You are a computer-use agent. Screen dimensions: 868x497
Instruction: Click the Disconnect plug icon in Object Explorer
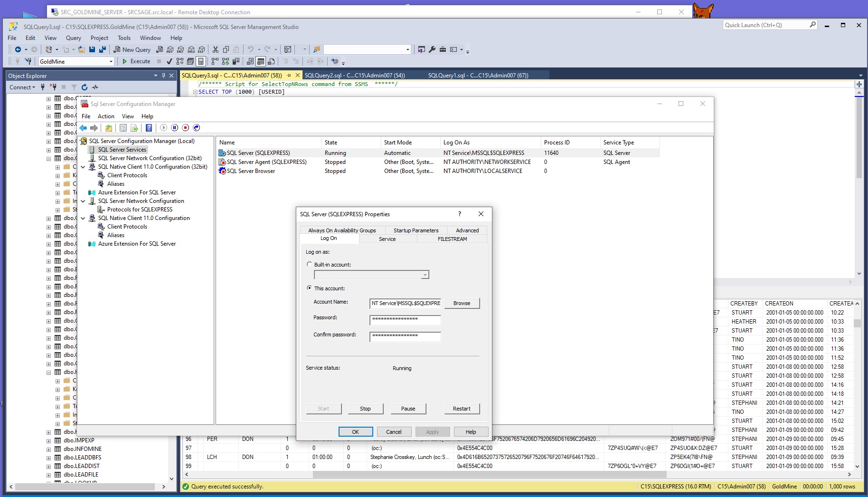(x=53, y=87)
